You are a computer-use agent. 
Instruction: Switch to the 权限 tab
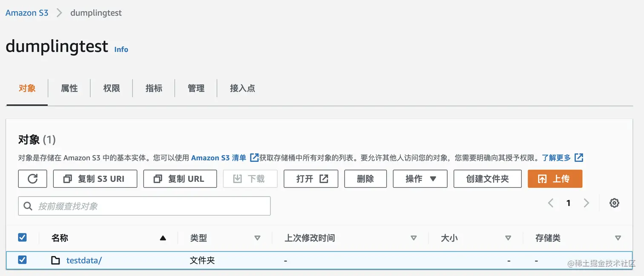click(112, 89)
